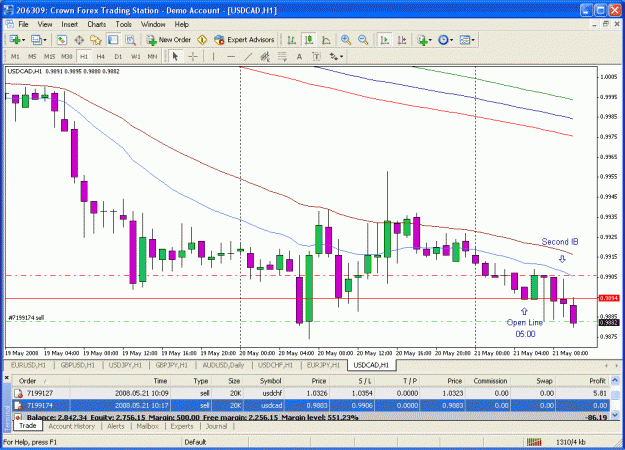The image size is (625, 450).
Task: Open the Insert menu
Action: [70, 24]
